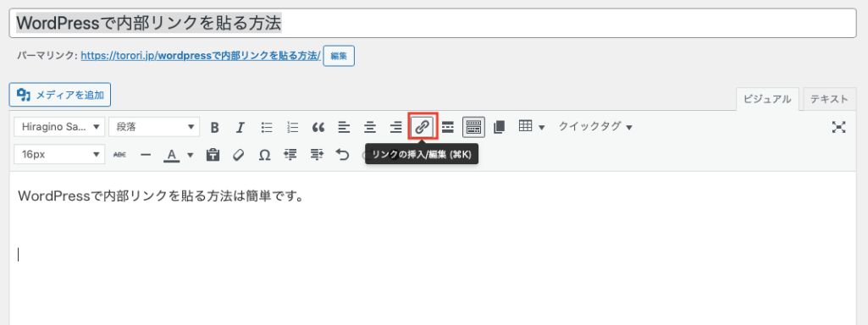
Task: Clear formatting with eraser icon
Action: pos(238,155)
